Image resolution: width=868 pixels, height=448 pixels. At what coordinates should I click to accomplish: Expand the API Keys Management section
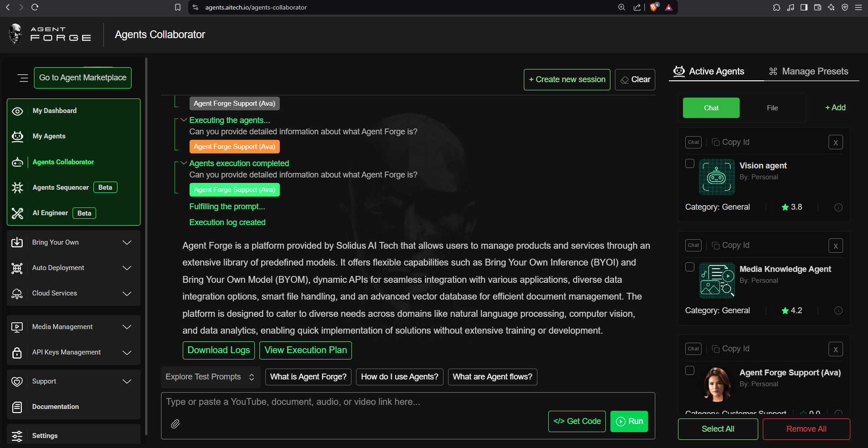(127, 352)
